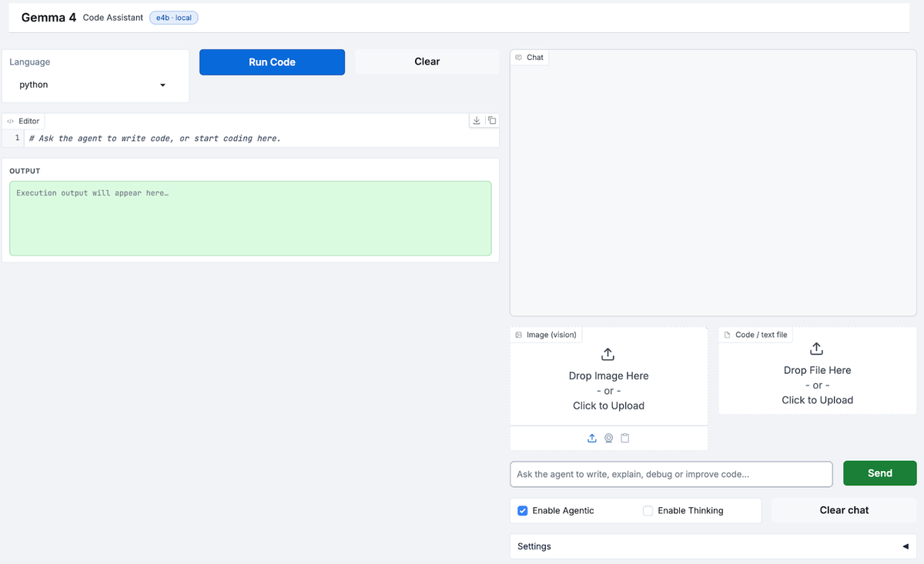This screenshot has height=564, width=924.
Task: Focus the chat prompt input field
Action: (x=671, y=474)
